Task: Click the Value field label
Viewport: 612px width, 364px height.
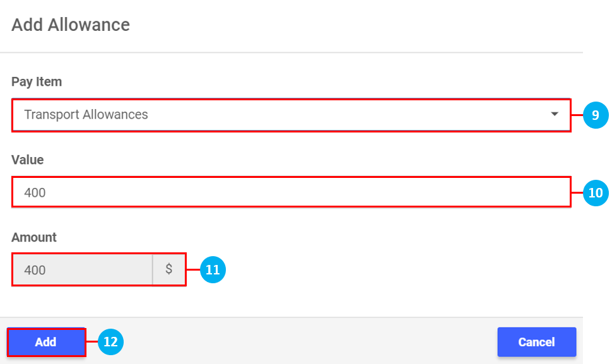Action: pos(28,160)
